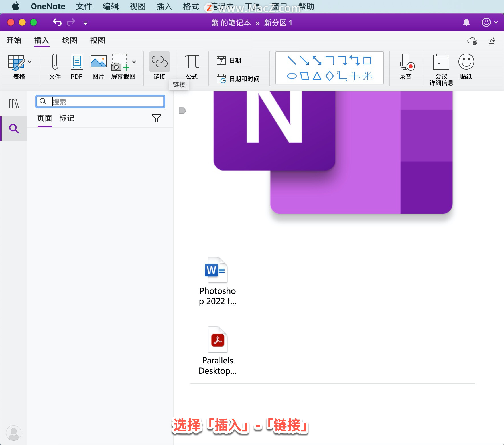The height and width of the screenshot is (445, 504).
Task: Open the table options arrow
Action: pyautogui.click(x=30, y=62)
